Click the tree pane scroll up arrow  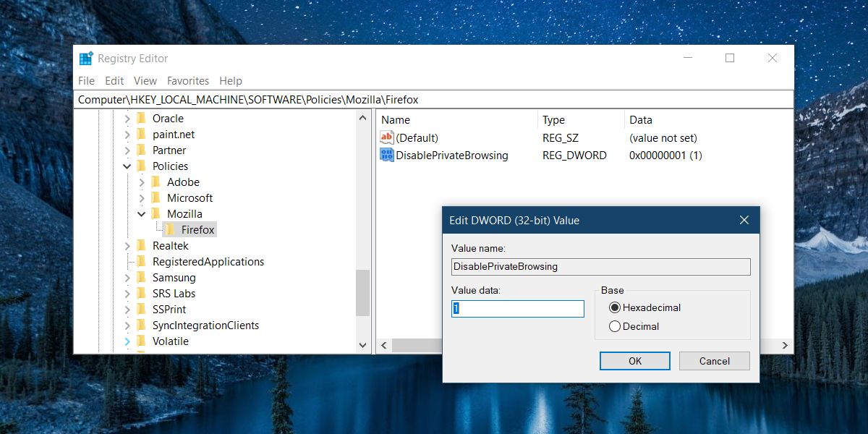362,116
